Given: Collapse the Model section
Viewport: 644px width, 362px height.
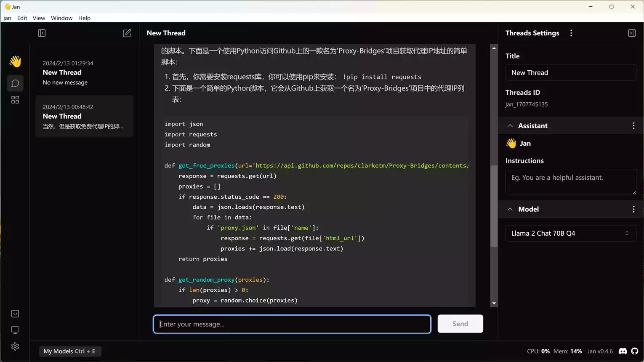Looking at the screenshot, I should [x=510, y=209].
